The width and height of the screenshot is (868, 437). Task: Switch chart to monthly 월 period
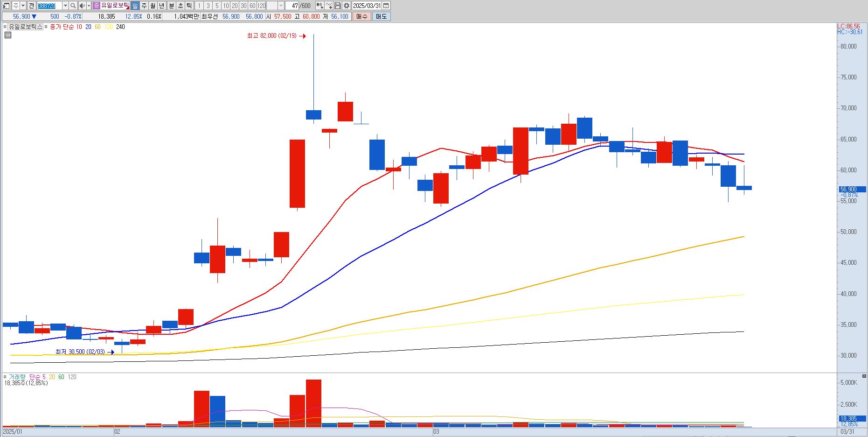[153, 6]
